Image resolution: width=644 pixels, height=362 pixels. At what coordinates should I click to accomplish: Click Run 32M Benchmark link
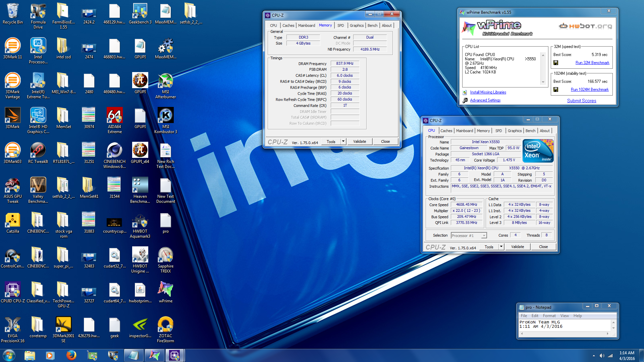click(592, 63)
